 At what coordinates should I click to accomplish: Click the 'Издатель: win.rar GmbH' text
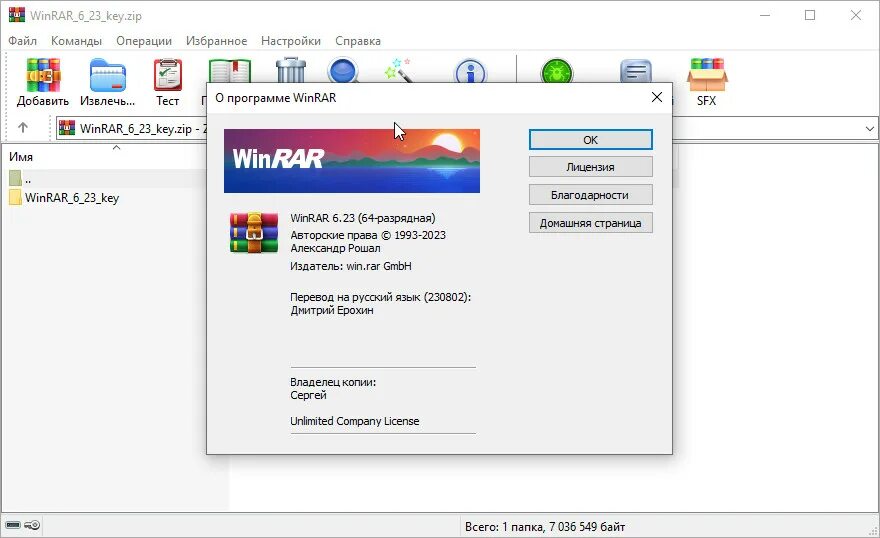click(351, 266)
